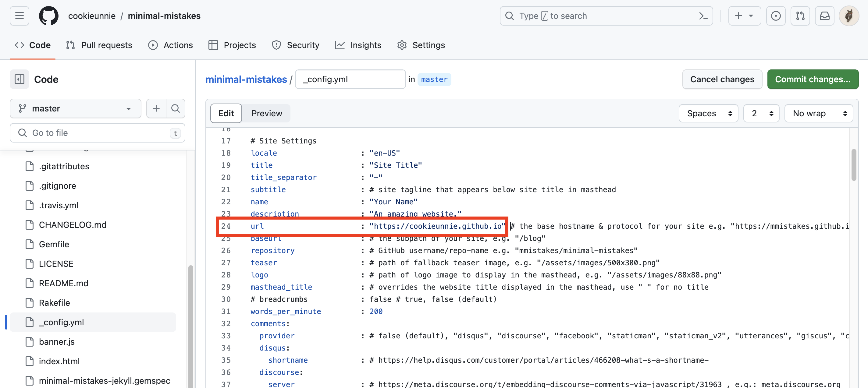The image size is (868, 388).
Task: Open the user avatar menu
Action: (x=848, y=16)
